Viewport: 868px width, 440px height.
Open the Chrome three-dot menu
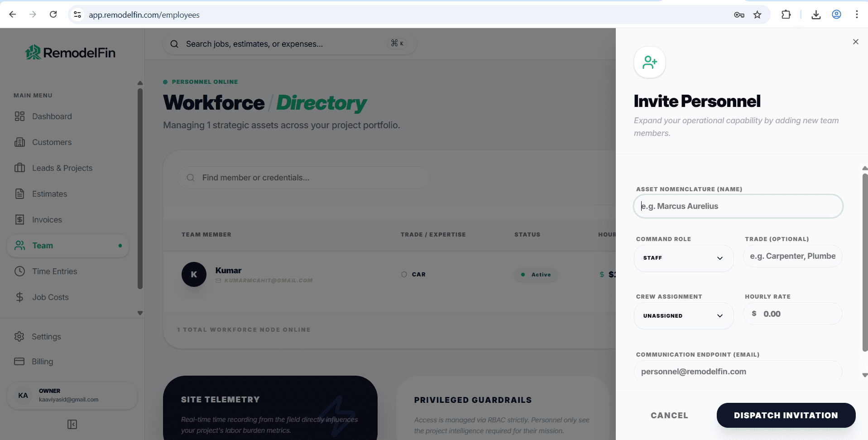point(857,15)
